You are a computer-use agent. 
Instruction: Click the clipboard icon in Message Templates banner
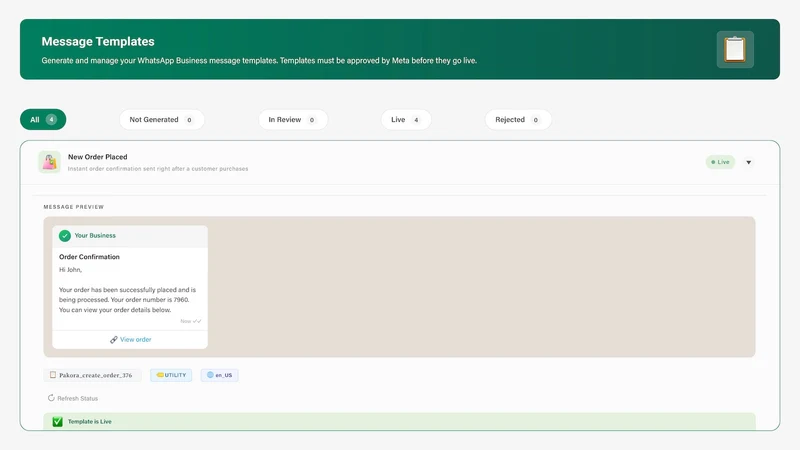(735, 49)
